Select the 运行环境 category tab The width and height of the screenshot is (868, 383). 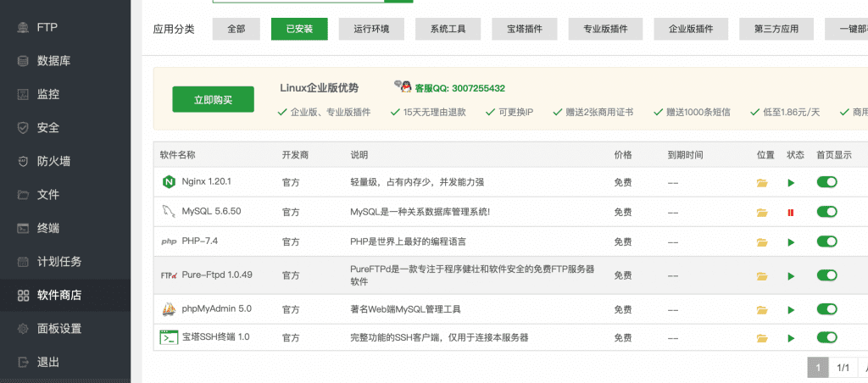click(371, 29)
